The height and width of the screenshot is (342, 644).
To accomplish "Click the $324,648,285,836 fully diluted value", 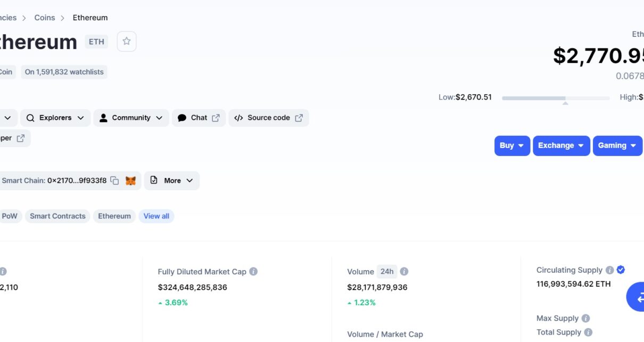I will tap(193, 288).
